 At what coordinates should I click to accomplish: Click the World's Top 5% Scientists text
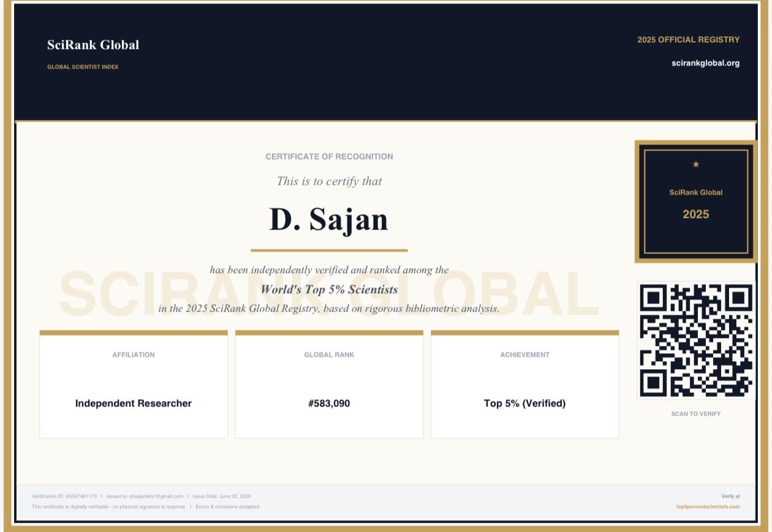(329, 290)
